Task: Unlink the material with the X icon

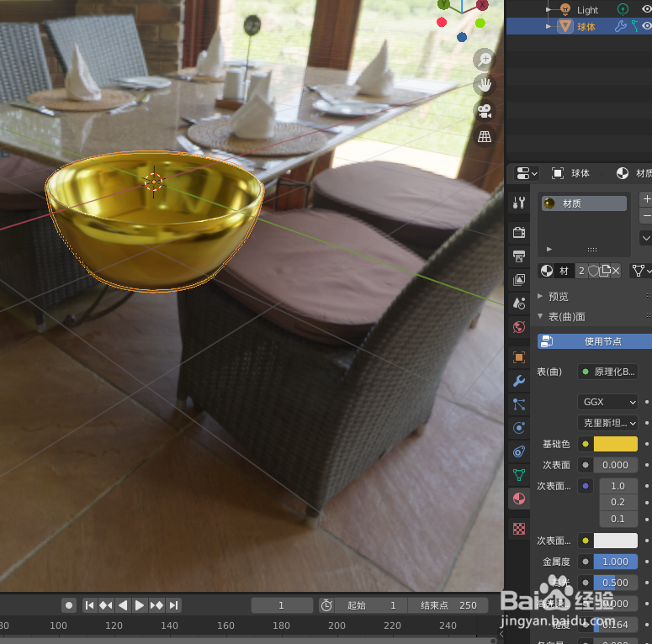Action: tap(616, 271)
